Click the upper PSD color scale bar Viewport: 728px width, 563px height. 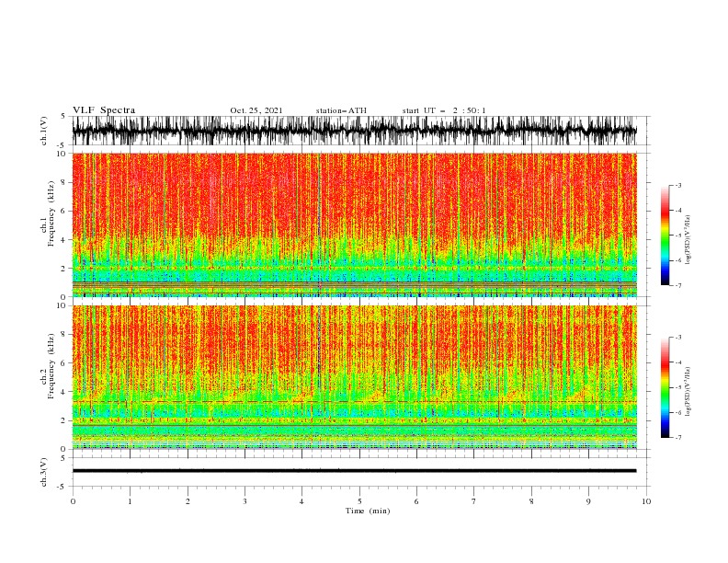pos(665,235)
